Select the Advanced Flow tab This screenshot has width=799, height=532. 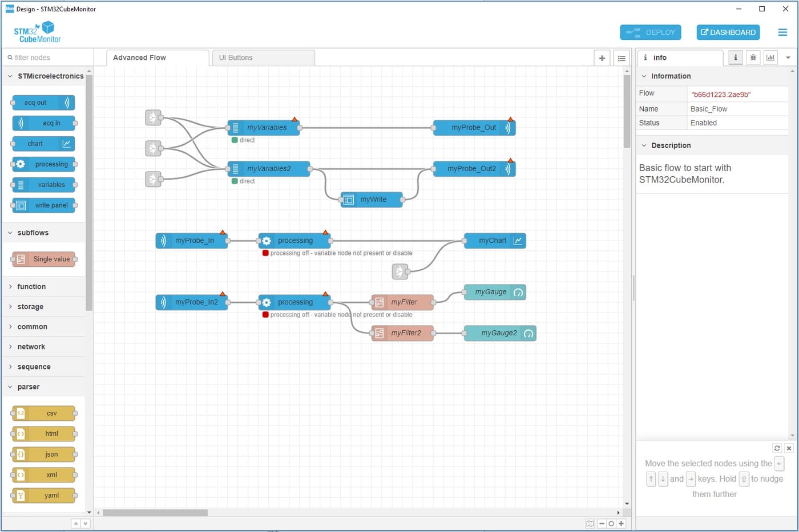[x=139, y=58]
